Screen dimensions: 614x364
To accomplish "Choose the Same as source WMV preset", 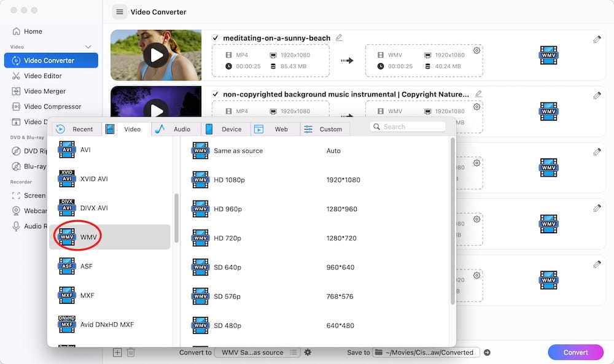I will [x=315, y=150].
